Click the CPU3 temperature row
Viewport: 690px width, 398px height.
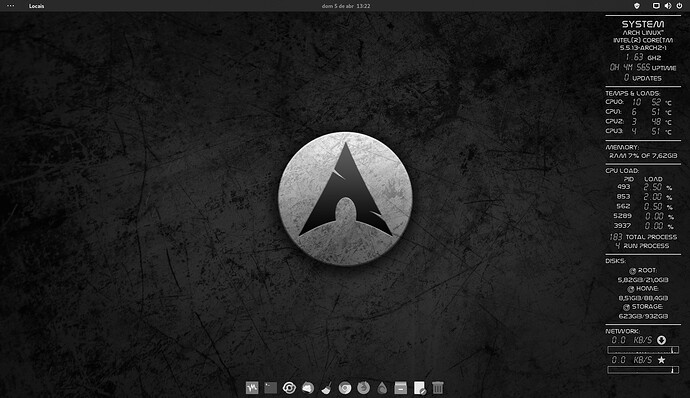click(639, 131)
